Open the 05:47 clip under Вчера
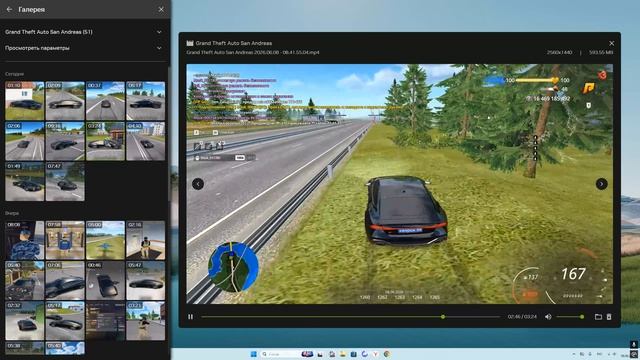Screen dimensions: 640x360 (x=146, y=281)
